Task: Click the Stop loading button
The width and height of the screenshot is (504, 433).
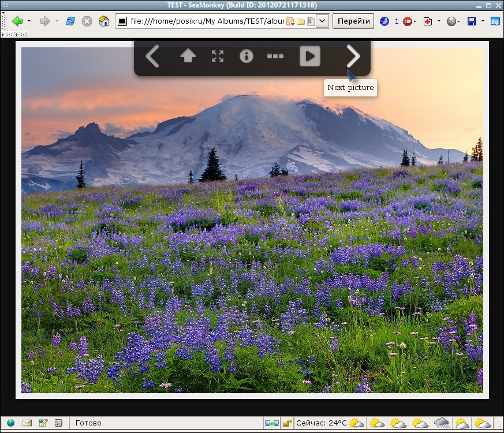Action: tap(87, 21)
